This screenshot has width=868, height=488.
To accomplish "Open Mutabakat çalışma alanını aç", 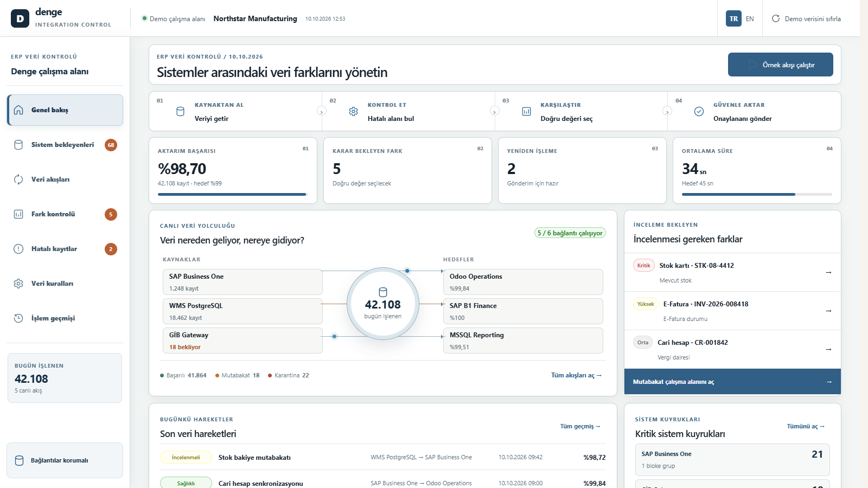I will coord(732,382).
